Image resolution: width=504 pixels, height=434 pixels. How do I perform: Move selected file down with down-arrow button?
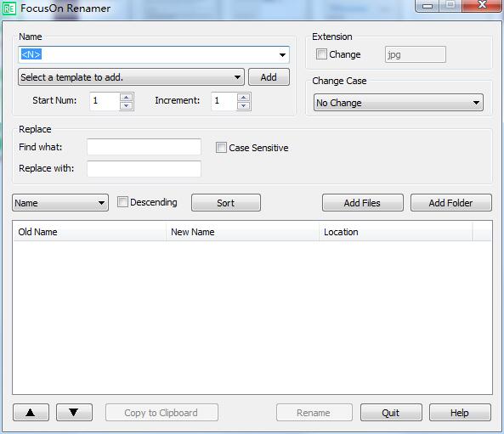click(x=74, y=413)
